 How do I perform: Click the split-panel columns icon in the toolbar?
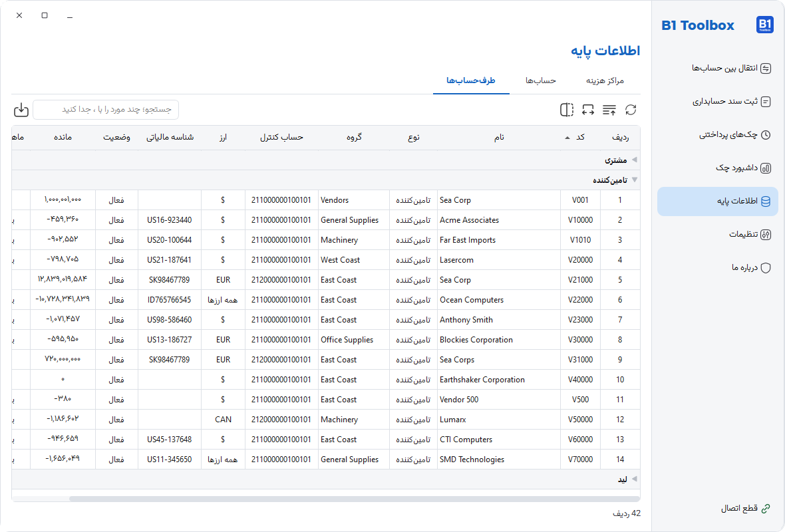tap(567, 110)
